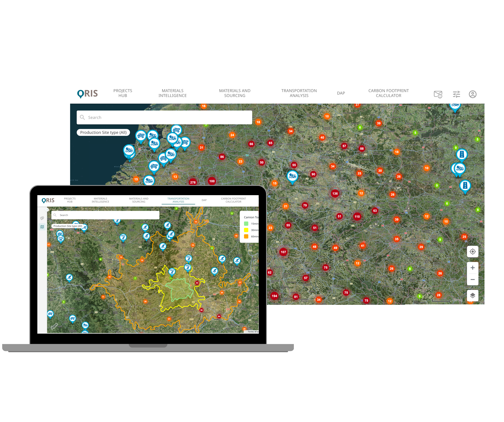Zoom out with the minus button
Screen dimensions: 504x422
(472, 280)
